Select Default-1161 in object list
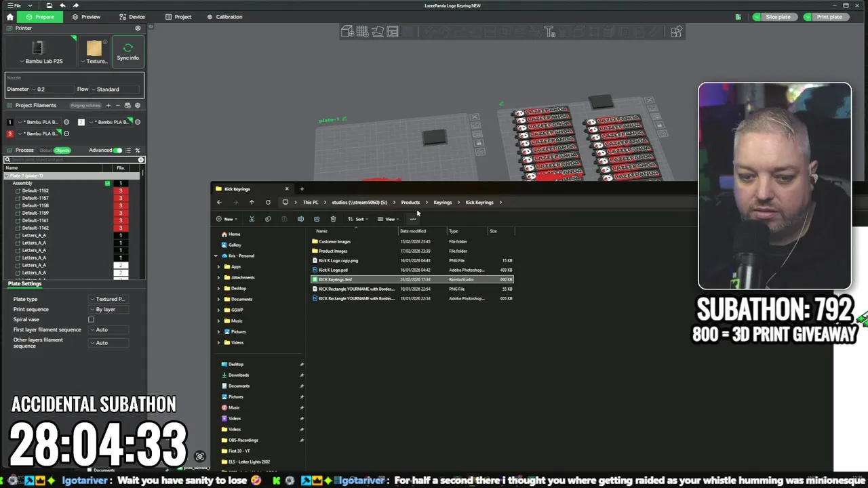 click(x=35, y=220)
